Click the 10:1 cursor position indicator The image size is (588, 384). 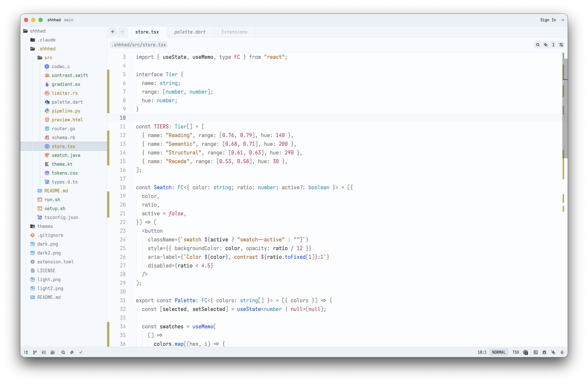click(482, 352)
